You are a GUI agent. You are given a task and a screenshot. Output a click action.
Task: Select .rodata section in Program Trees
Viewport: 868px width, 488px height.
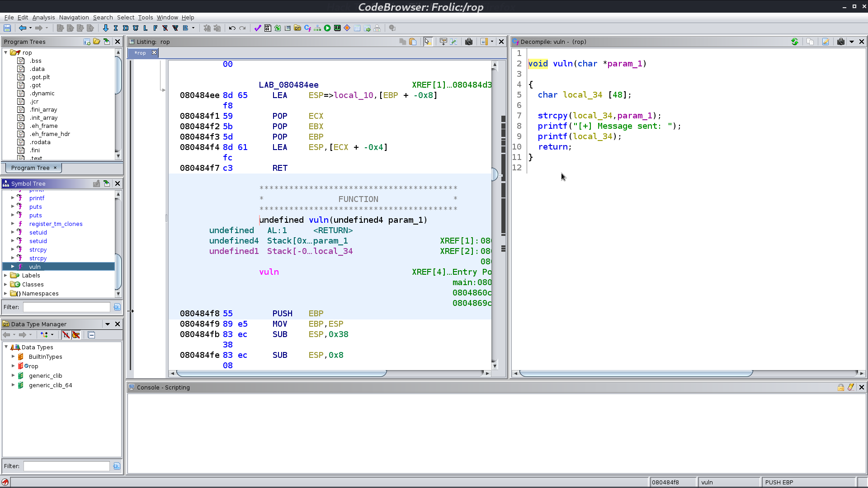(40, 142)
